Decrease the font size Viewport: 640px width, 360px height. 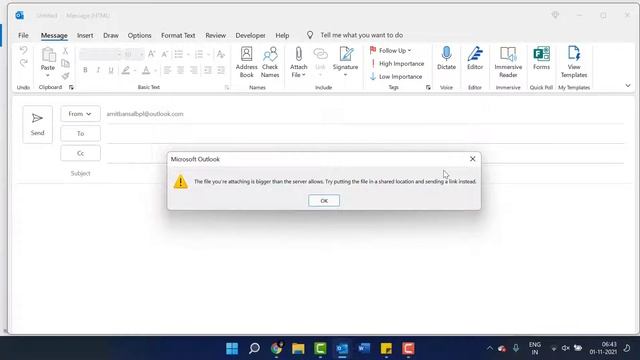[x=164, y=54]
